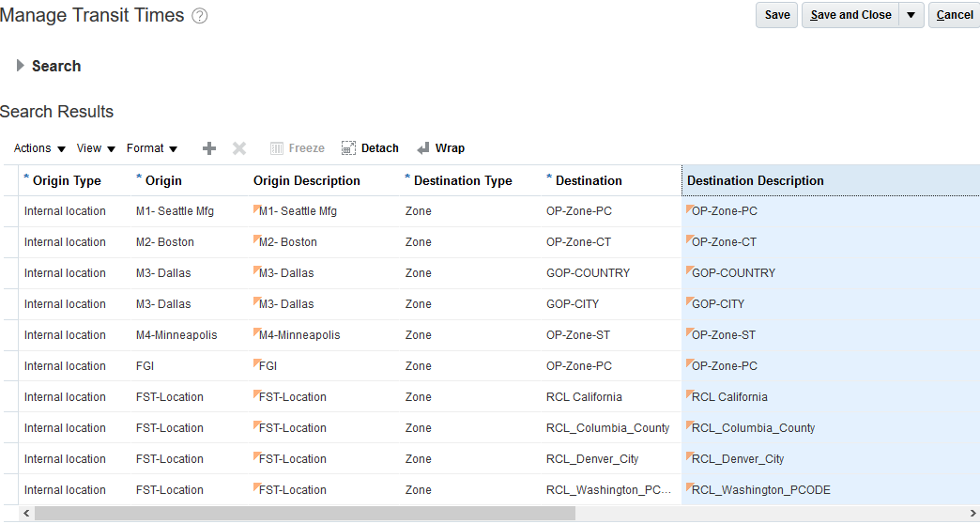Click the help question mark icon
Image resolution: width=980 pixels, height=524 pixels.
click(199, 16)
